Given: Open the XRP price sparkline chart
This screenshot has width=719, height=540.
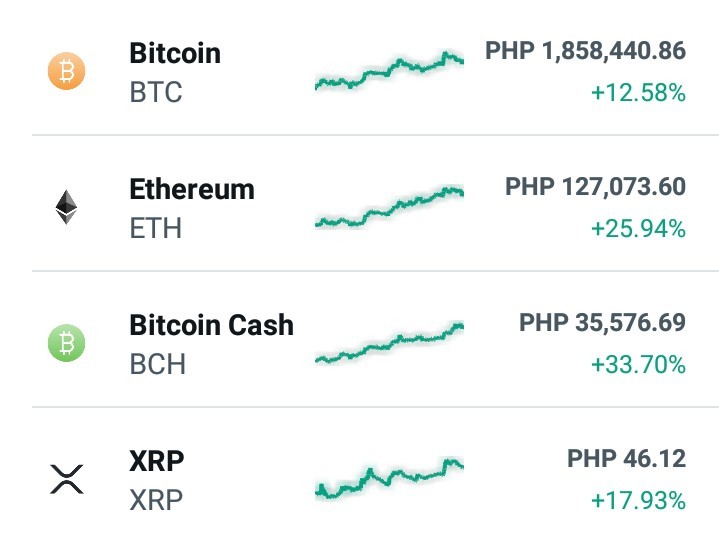Looking at the screenshot, I should pos(389,478).
